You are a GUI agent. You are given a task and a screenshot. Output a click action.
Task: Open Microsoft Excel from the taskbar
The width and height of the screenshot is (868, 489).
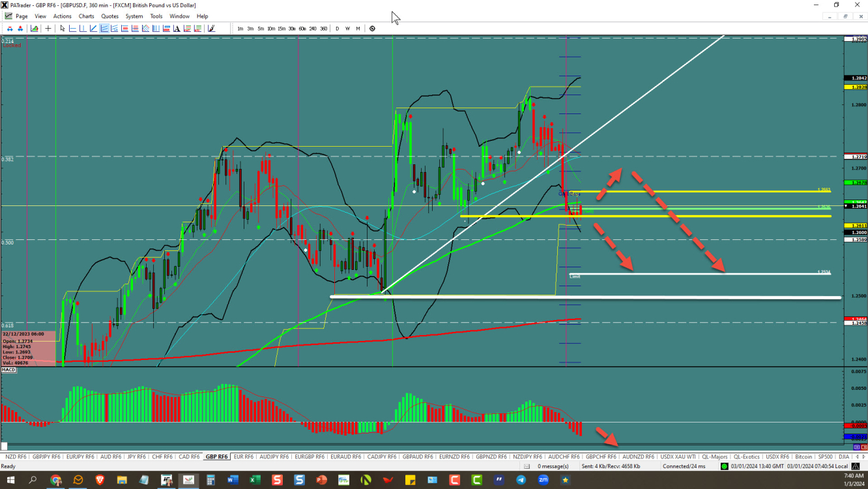[x=255, y=480]
